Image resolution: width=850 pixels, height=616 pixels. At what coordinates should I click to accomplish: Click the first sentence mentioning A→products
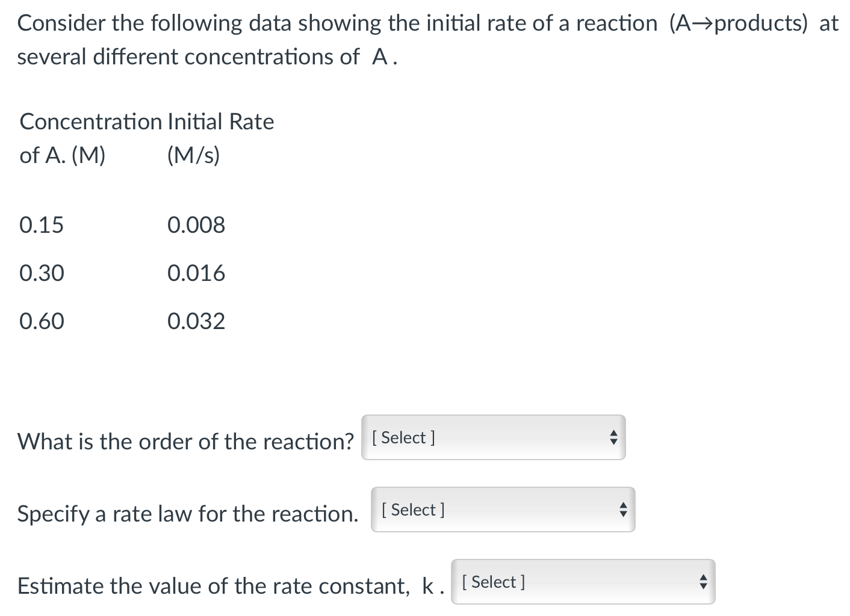tap(421, 23)
